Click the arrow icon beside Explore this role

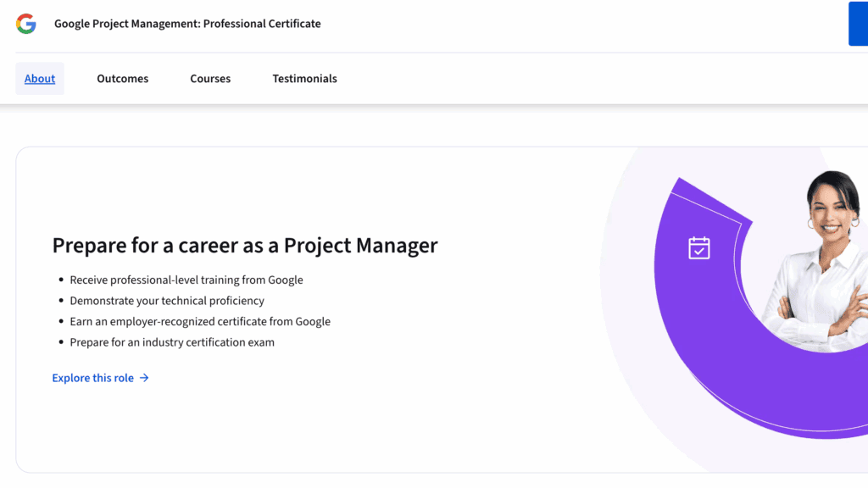point(144,378)
